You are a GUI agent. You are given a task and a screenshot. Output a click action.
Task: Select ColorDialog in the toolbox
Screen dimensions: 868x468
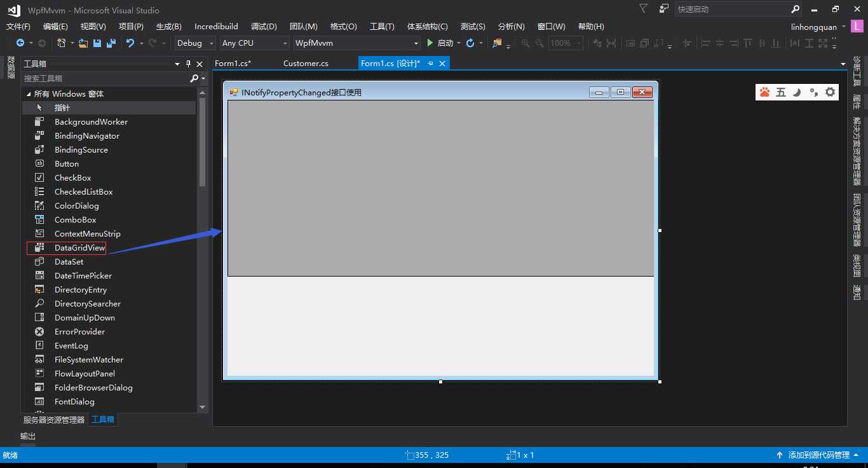pyautogui.click(x=109, y=206)
